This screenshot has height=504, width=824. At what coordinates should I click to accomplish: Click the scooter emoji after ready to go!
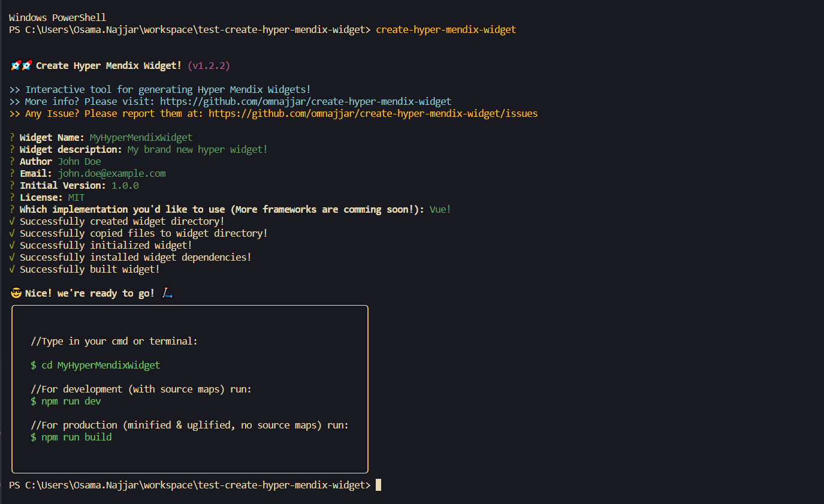click(x=167, y=293)
